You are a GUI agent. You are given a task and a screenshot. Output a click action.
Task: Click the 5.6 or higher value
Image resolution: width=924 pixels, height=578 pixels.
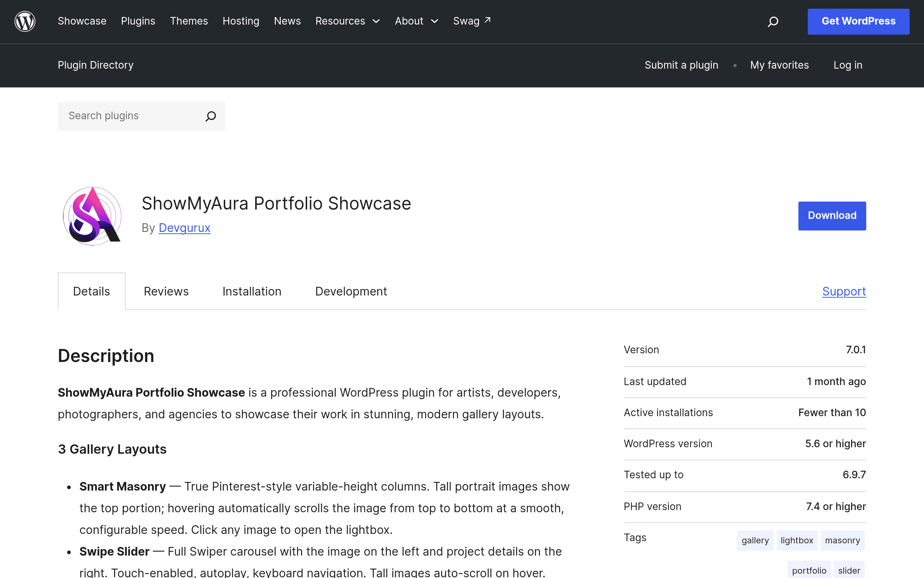(x=836, y=444)
